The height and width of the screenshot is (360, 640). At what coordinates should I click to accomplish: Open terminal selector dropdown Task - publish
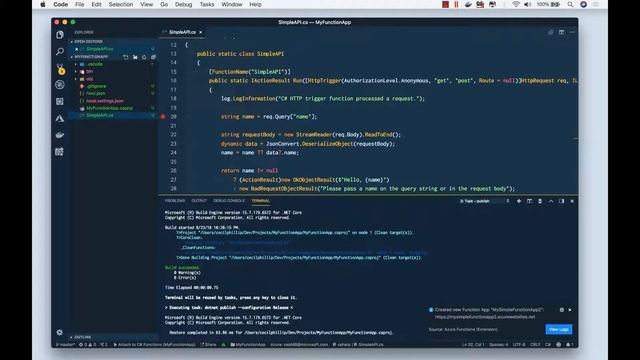click(484, 201)
